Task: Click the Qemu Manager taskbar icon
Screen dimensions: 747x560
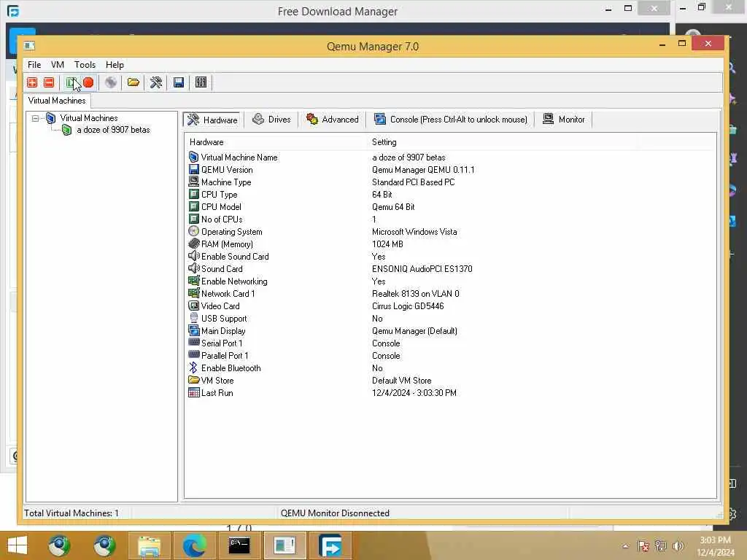Action: (x=285, y=545)
